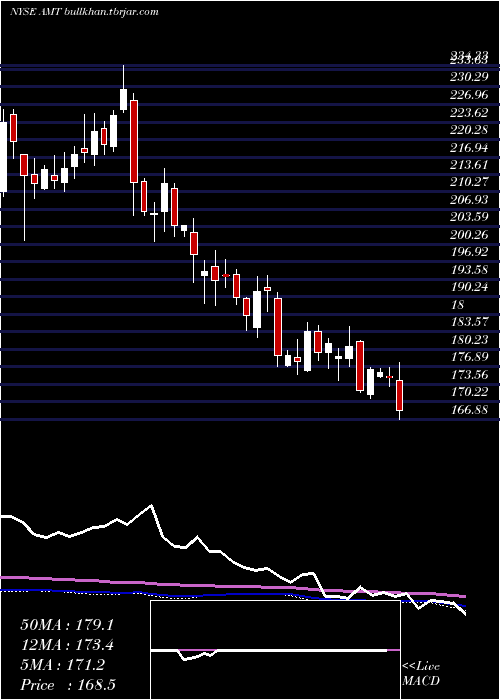
Task: Click the 203.59 price axis label
Action: pyautogui.click(x=469, y=217)
